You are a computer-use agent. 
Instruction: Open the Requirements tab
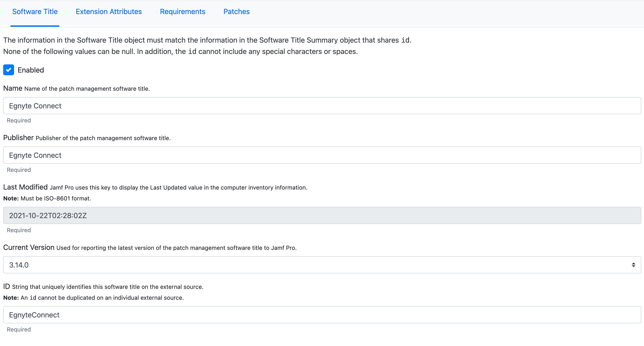(x=182, y=12)
